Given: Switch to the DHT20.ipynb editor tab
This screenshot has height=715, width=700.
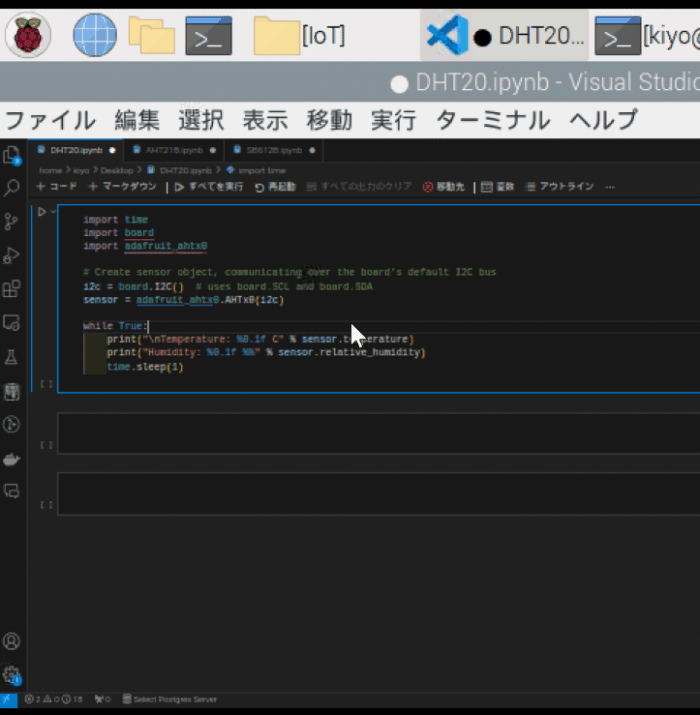Looking at the screenshot, I should (76, 150).
